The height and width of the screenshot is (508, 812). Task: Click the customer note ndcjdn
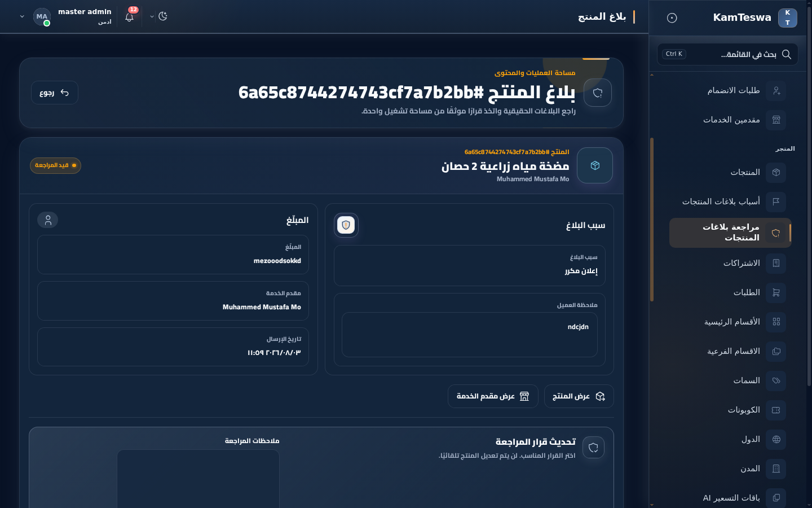pos(578,327)
